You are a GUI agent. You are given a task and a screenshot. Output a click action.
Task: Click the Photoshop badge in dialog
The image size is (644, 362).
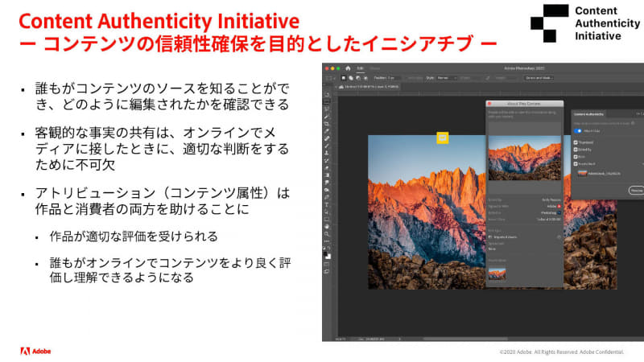click(559, 212)
